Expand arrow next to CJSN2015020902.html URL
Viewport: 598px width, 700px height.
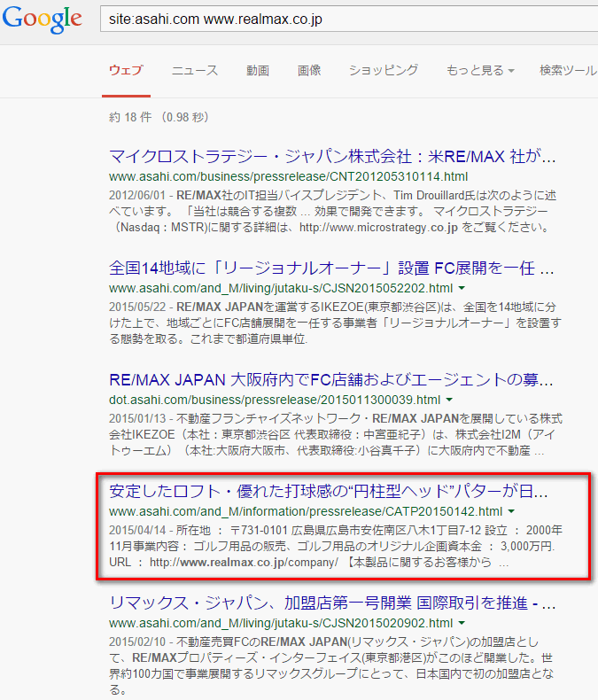(462, 623)
